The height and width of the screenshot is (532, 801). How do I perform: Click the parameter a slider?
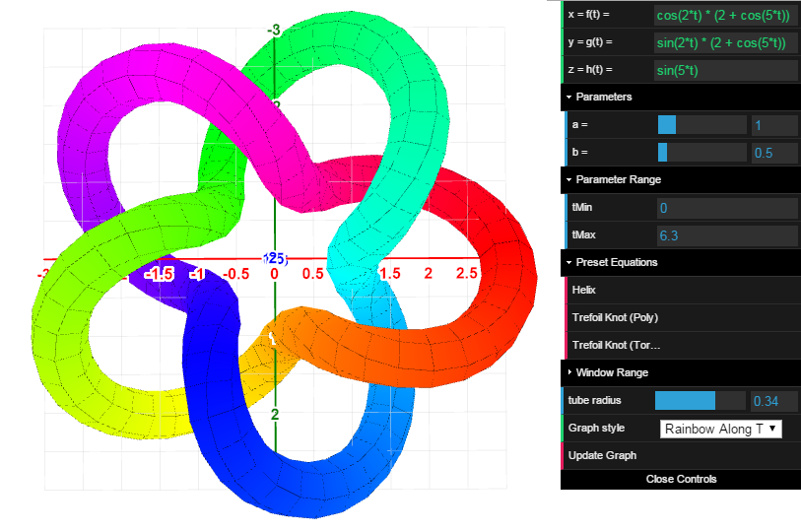tap(701, 125)
